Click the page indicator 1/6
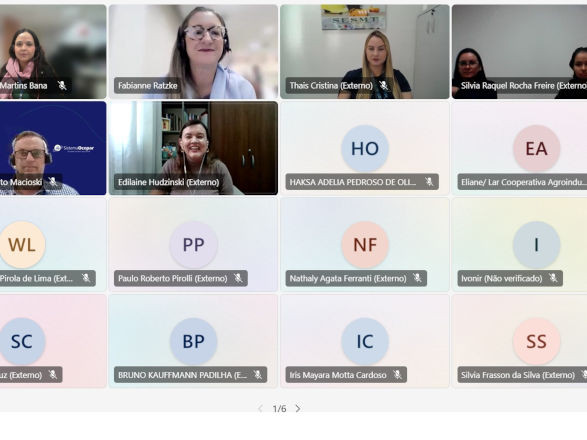This screenshot has width=587, height=440. coord(279,409)
